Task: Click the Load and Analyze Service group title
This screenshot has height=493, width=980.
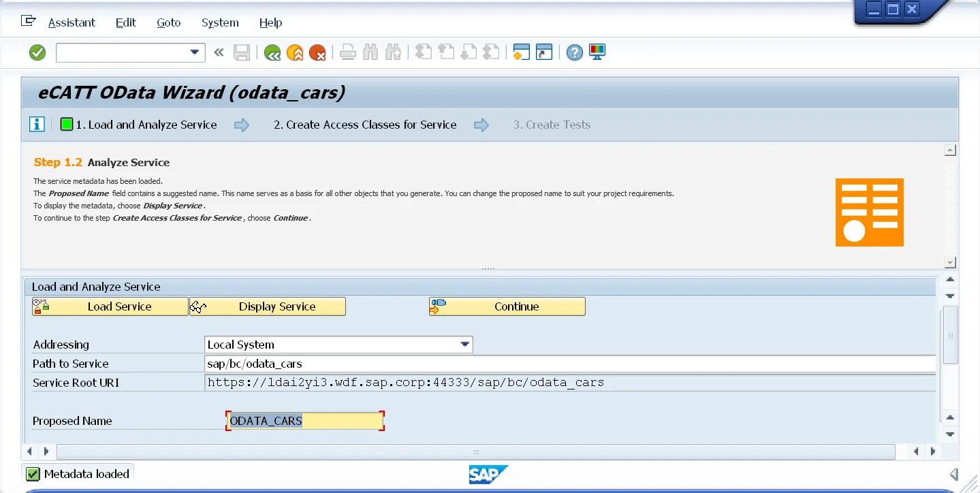Action: click(x=96, y=287)
